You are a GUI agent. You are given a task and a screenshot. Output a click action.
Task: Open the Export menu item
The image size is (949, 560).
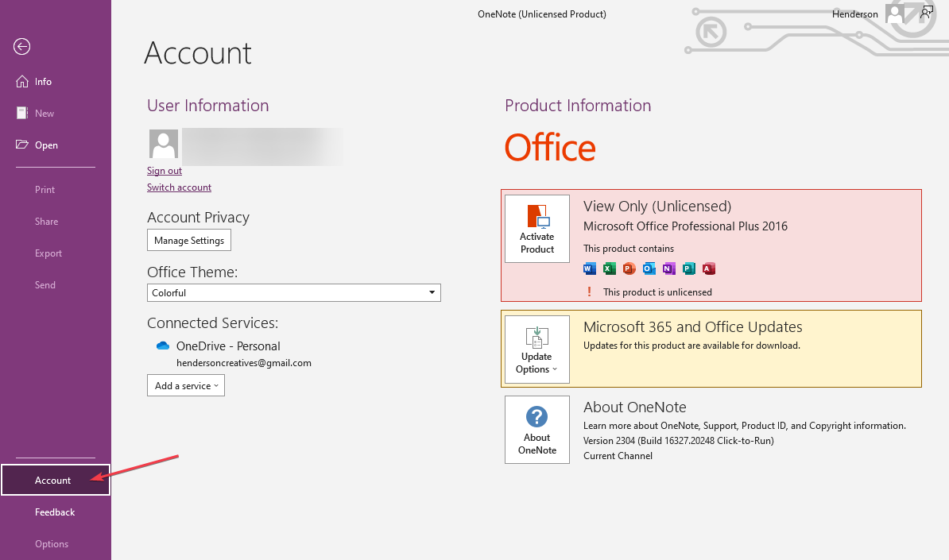[x=48, y=253]
